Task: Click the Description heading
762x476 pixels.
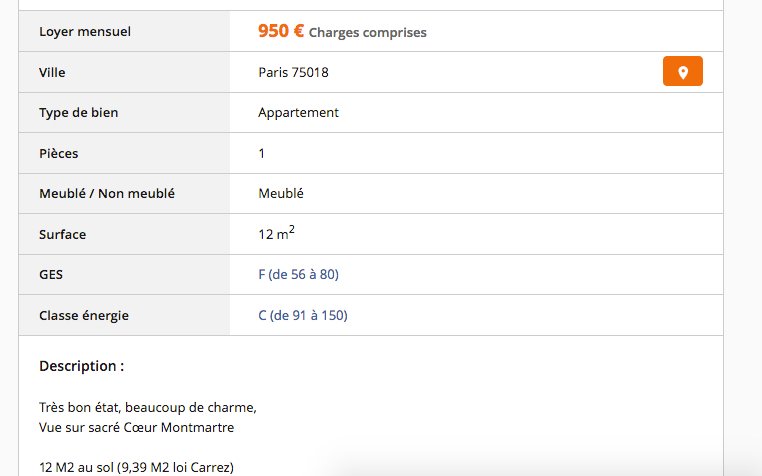Action: [x=82, y=366]
